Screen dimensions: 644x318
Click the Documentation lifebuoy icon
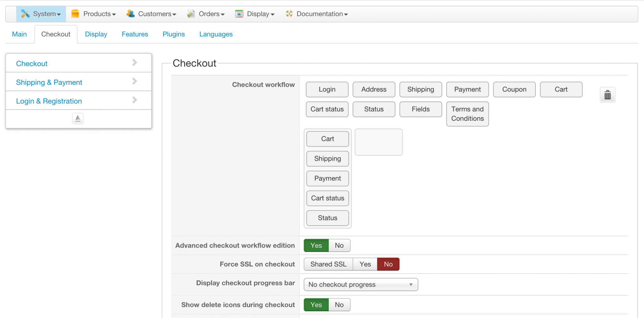pyautogui.click(x=289, y=14)
